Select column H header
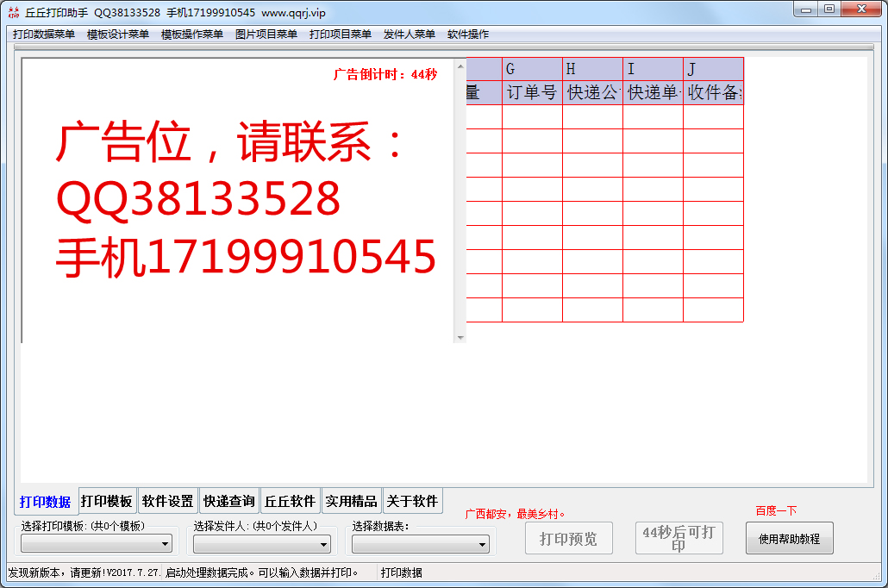The width and height of the screenshot is (888, 588). point(593,69)
